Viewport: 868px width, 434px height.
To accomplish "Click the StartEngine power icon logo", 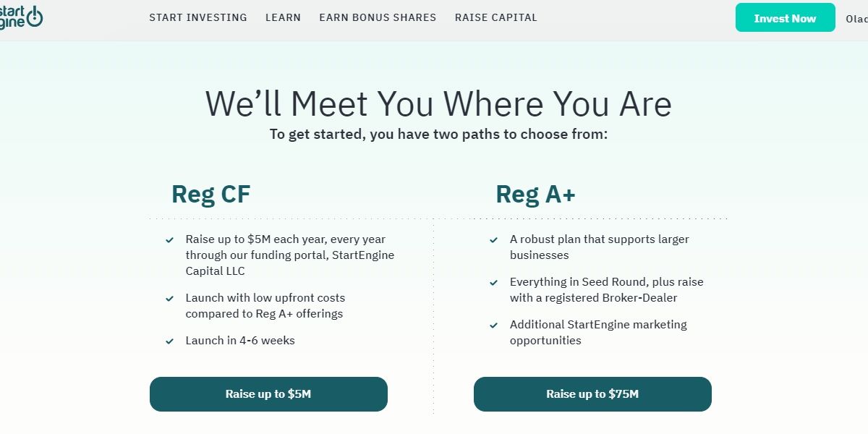I will tap(34, 16).
